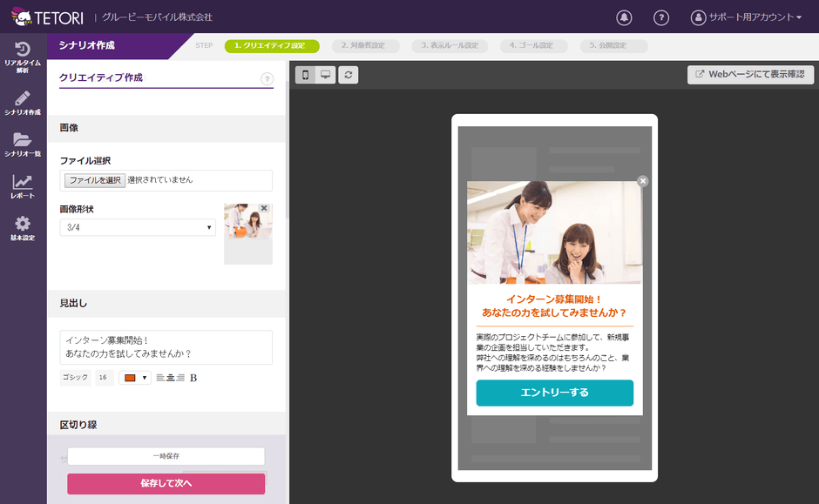Switch preview to mobile view
The height and width of the screenshot is (504, 819).
click(x=305, y=75)
